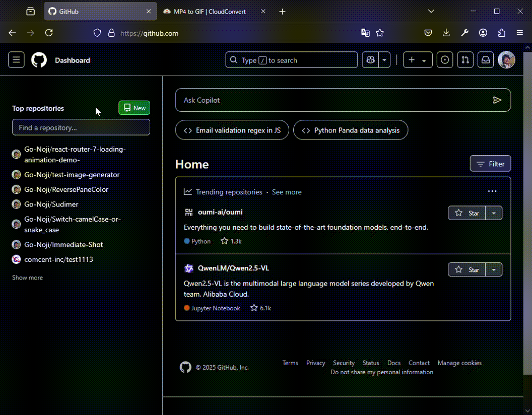Open the Notifications inbox icon
Viewport: 532px width, 415px height.
tap(486, 60)
